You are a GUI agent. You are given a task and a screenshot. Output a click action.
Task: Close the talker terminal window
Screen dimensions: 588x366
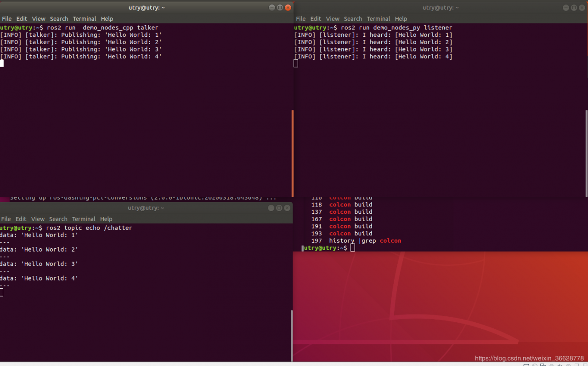(288, 8)
